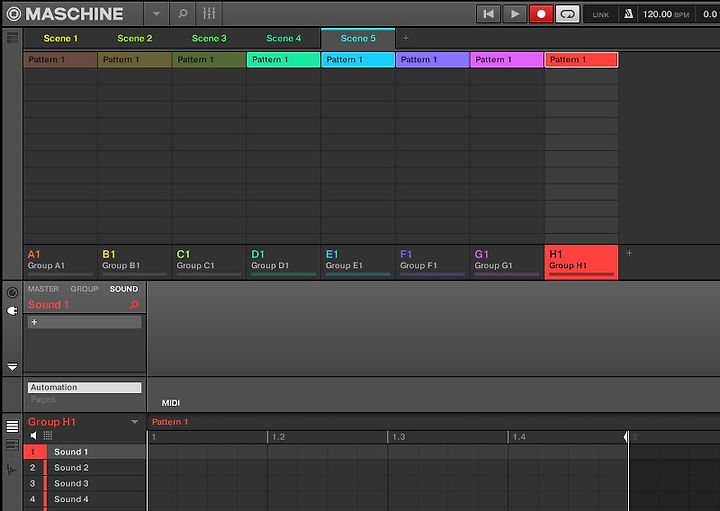Select Sound 1 row
Image resolution: width=720 pixels, height=511 pixels.
[x=85, y=452]
